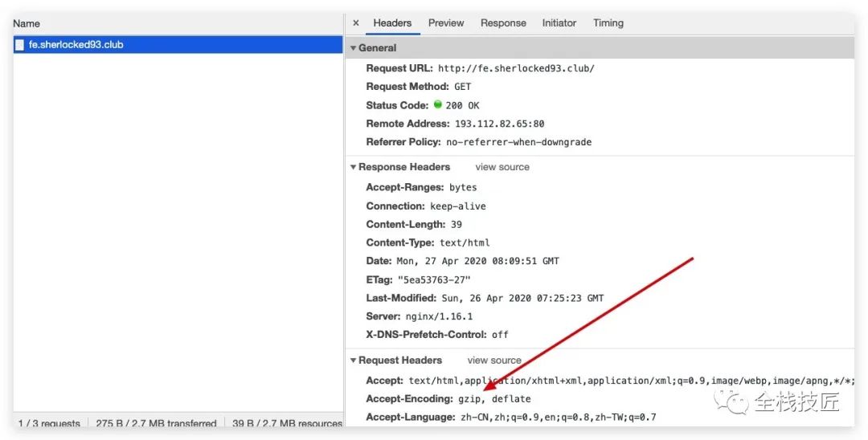Click Referrer Policy no-referrer-when-downgrade value
Screen dimensions: 868x440
click(x=518, y=142)
